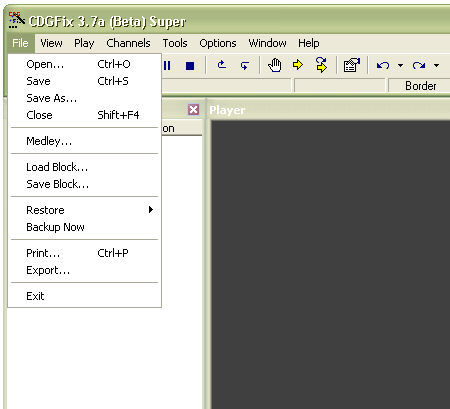Open the Redo history dropdown arrow
The height and width of the screenshot is (409, 450).
coord(437,66)
